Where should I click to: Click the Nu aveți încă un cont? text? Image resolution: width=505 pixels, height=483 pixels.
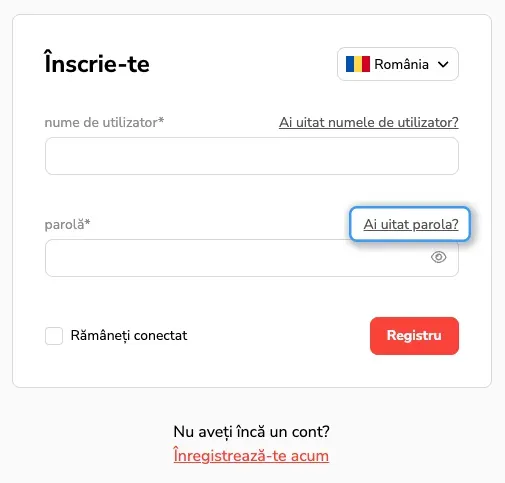pos(252,432)
